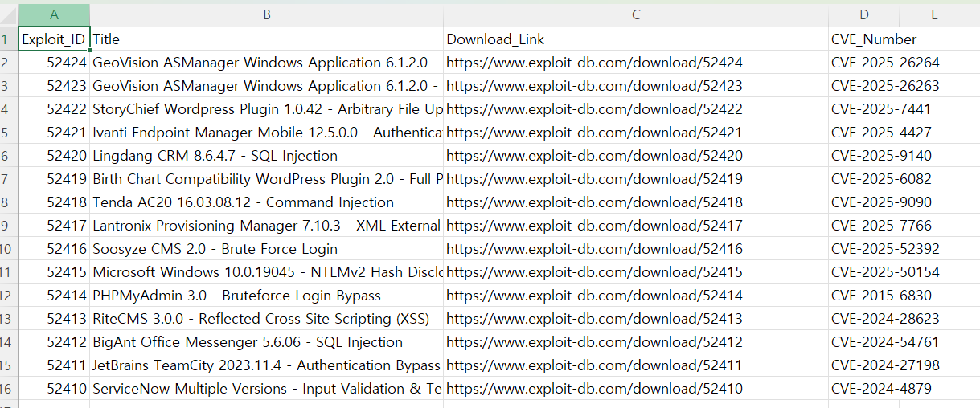Click the Download_Link header cell
980x408 pixels.
496,39
